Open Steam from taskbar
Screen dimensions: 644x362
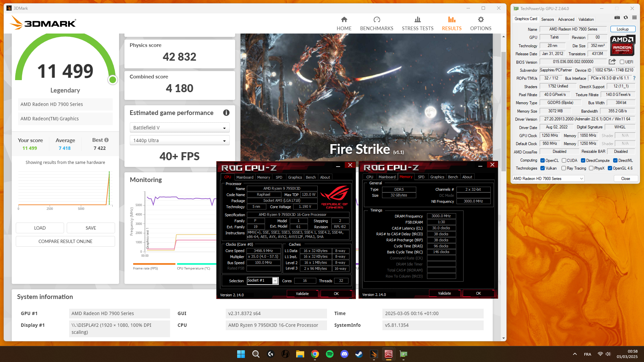coord(359,354)
